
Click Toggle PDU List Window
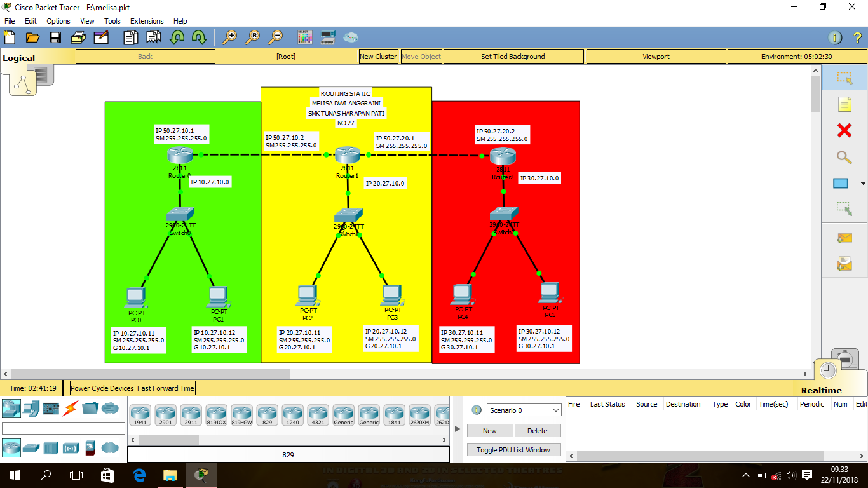click(x=513, y=449)
